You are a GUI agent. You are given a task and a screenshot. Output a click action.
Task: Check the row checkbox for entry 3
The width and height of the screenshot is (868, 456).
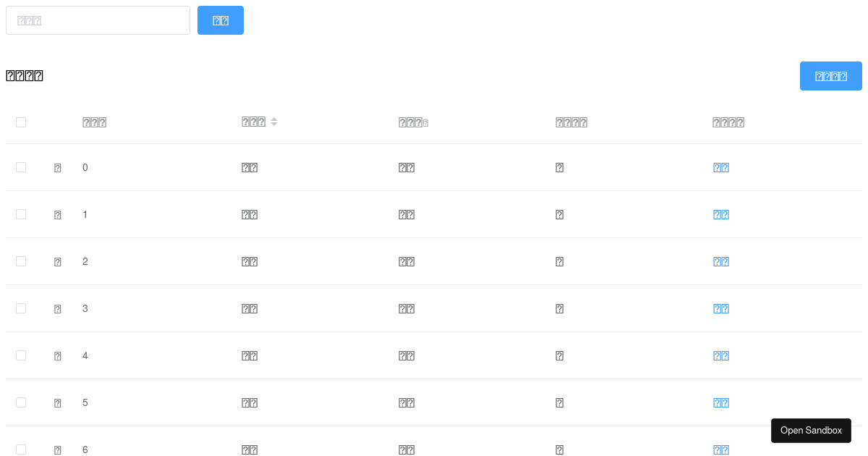(21, 308)
